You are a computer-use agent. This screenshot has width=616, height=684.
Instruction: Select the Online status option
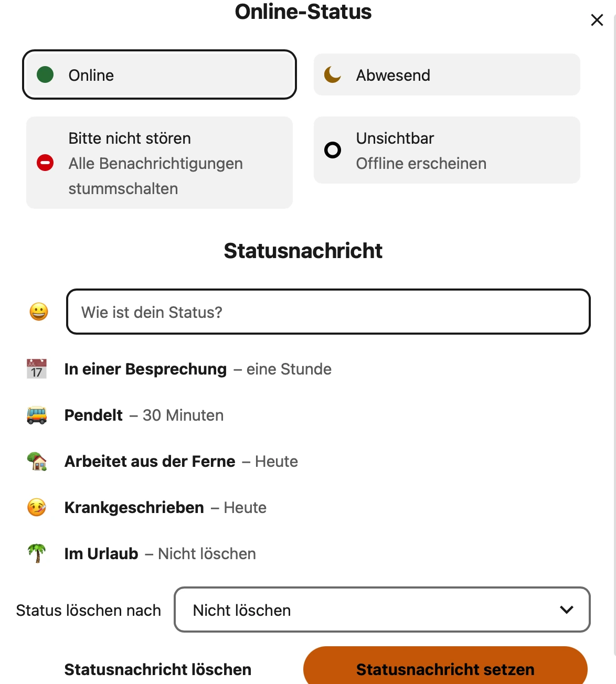(159, 74)
